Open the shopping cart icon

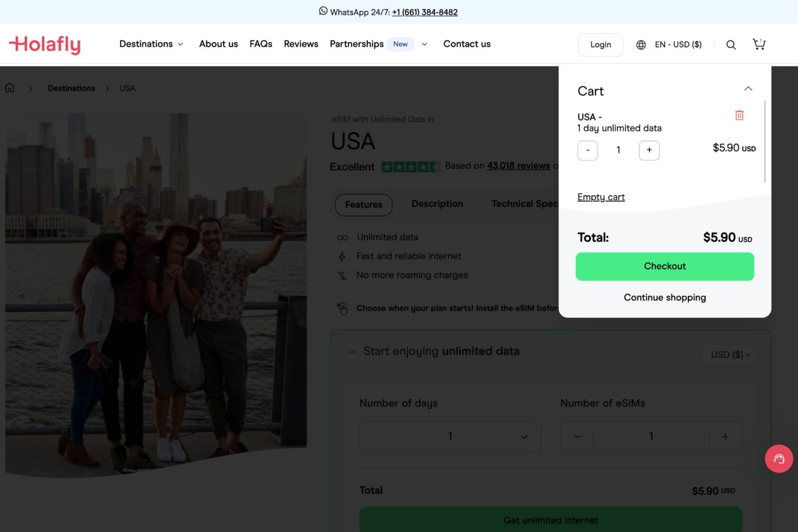click(x=759, y=45)
